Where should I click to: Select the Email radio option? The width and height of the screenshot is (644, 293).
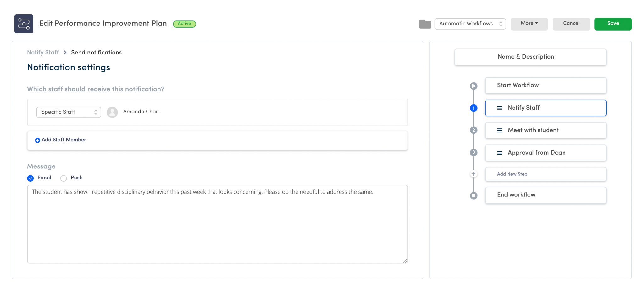click(x=31, y=178)
